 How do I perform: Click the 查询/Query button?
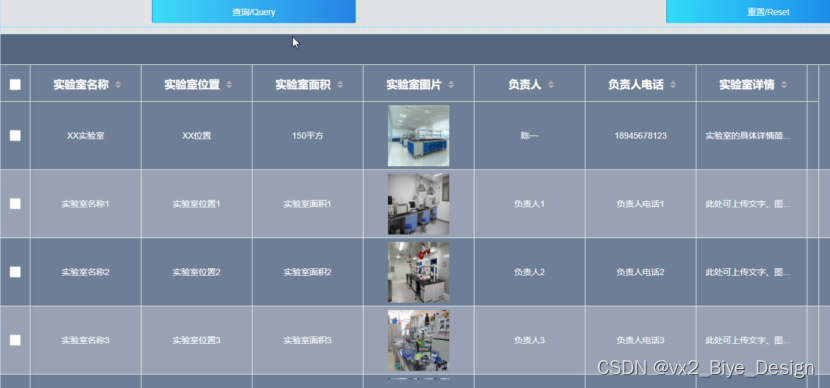tap(254, 12)
